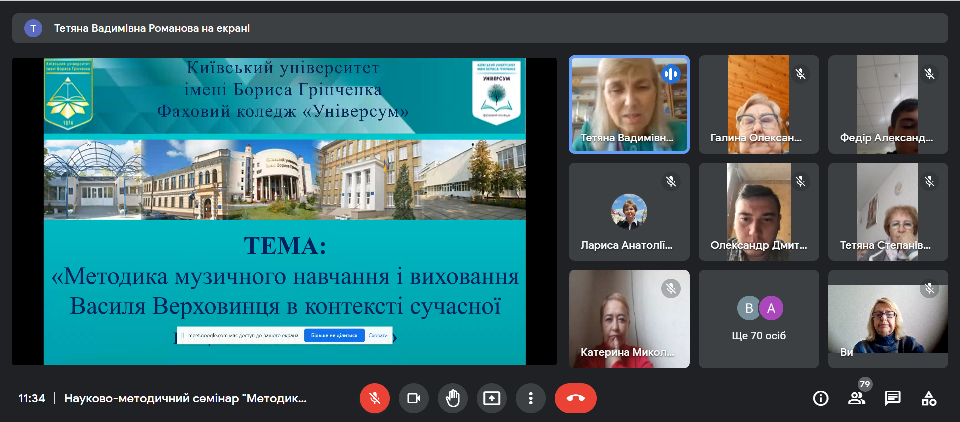This screenshot has width=960, height=422.
Task: Open the Activities shapes icon
Action: pyautogui.click(x=929, y=398)
